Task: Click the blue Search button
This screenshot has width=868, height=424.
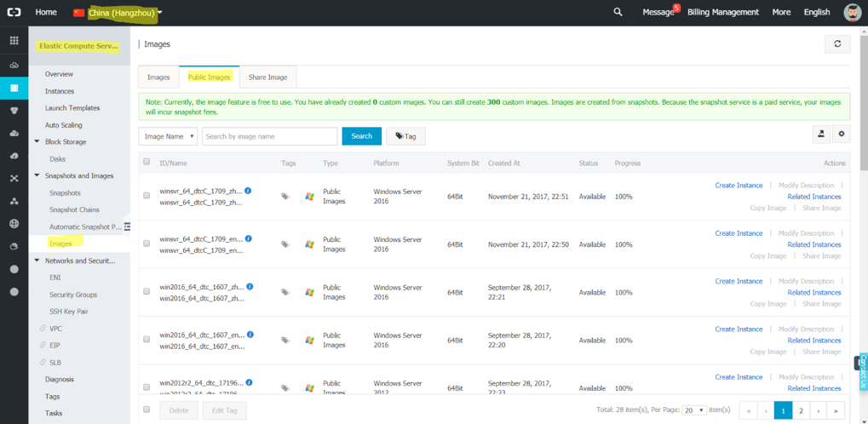Action: tap(361, 136)
